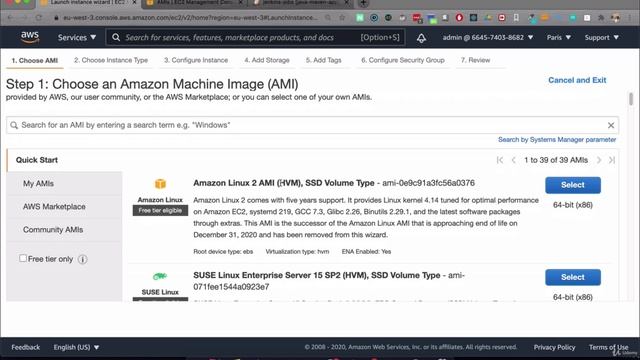The height and width of the screenshot is (360, 640).
Task: Click the AMI search input field
Action: [x=312, y=125]
